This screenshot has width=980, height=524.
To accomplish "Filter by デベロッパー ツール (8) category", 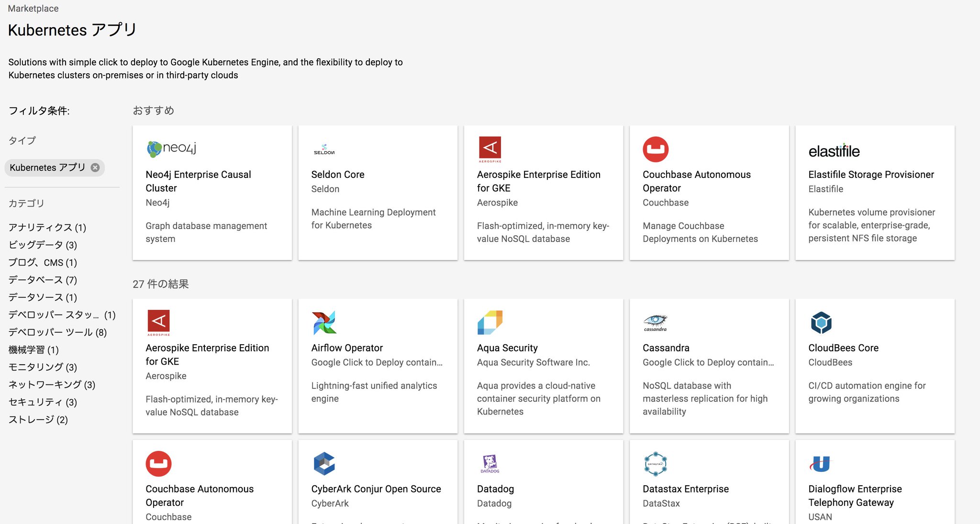I will click(57, 332).
